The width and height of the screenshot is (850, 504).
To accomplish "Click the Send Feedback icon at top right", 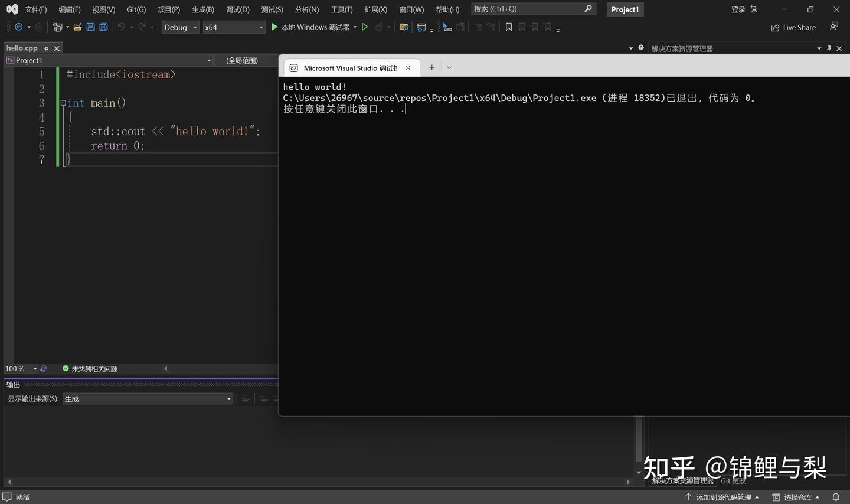I will 833,27.
